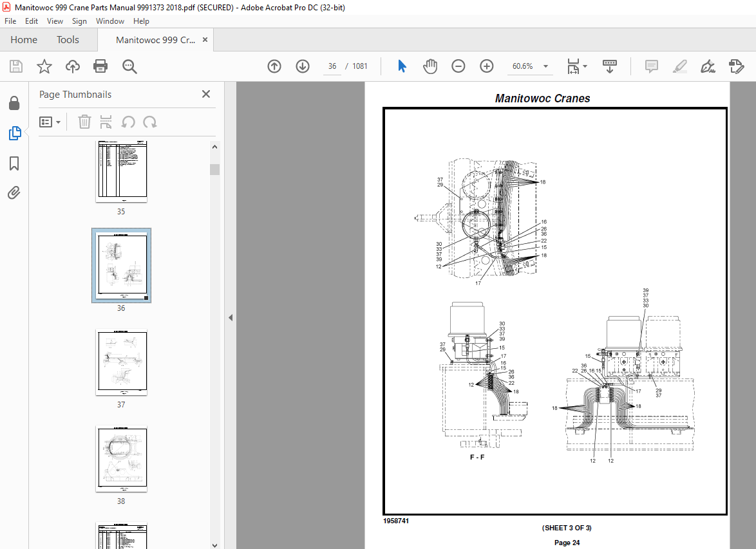Screen dimensions: 756x549
Task: Click the Manitowoc Cranes page heading
Action: (542, 98)
